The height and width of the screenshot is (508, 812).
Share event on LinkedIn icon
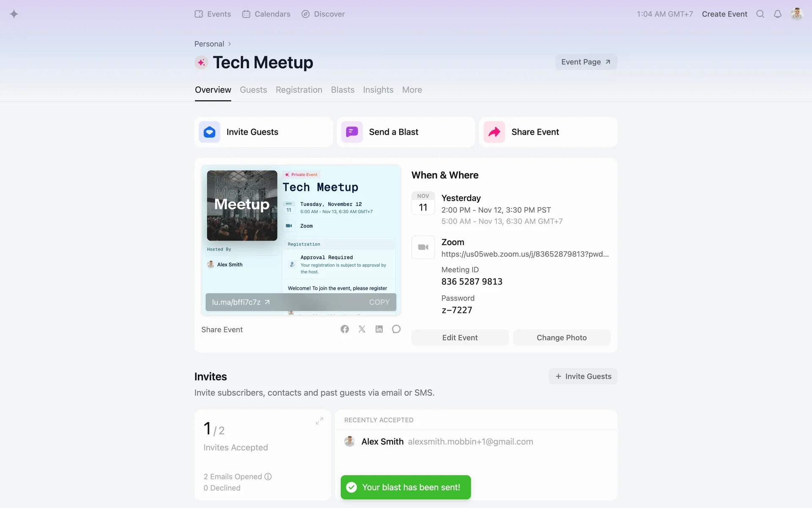click(379, 329)
